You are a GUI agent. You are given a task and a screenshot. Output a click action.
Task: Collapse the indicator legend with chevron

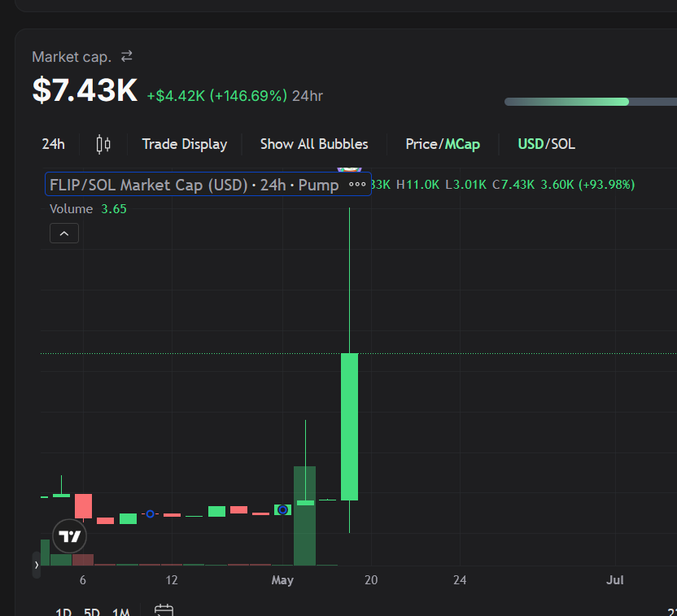coord(64,234)
